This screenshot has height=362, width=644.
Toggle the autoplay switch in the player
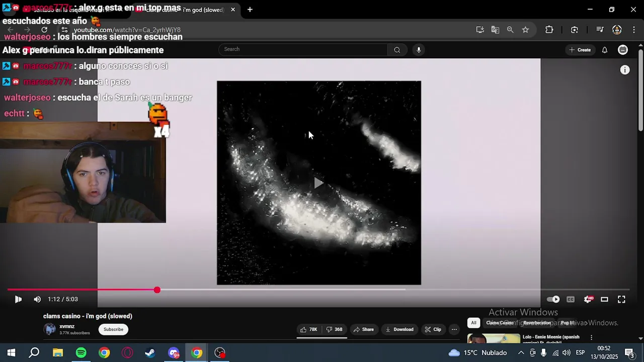coord(553,299)
